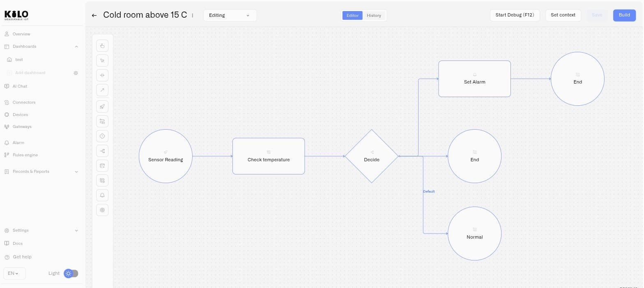Screen dimensions: 644x288
Task: Expand the Records & Reports chevron
Action: point(76,172)
